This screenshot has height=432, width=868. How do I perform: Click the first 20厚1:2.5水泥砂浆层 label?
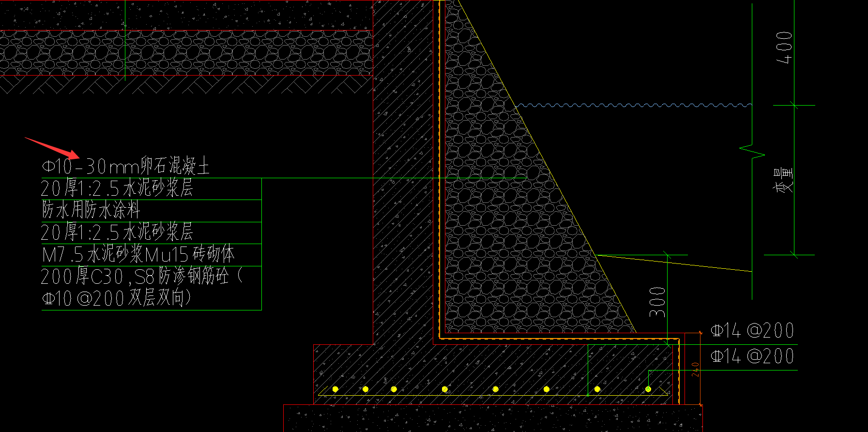[117, 188]
